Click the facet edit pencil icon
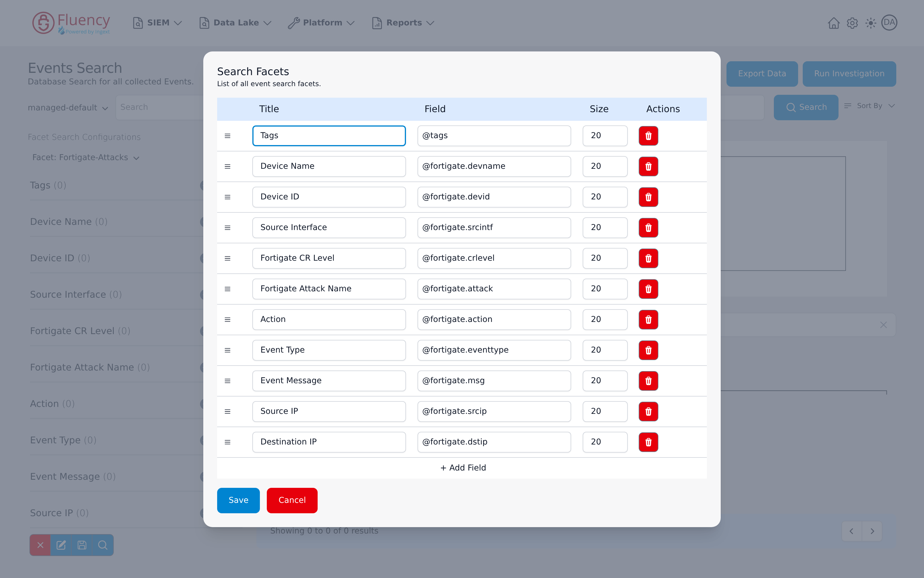This screenshot has height=578, width=924. 61,545
